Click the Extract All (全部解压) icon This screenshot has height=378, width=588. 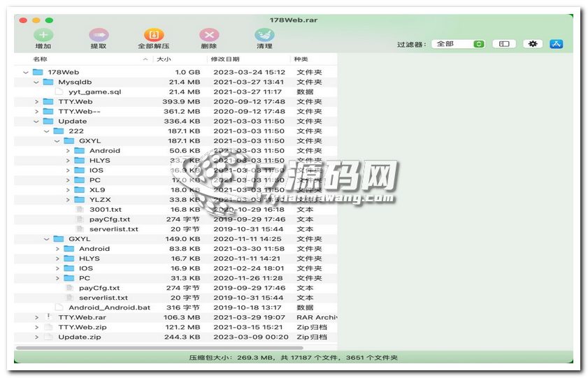coord(154,35)
